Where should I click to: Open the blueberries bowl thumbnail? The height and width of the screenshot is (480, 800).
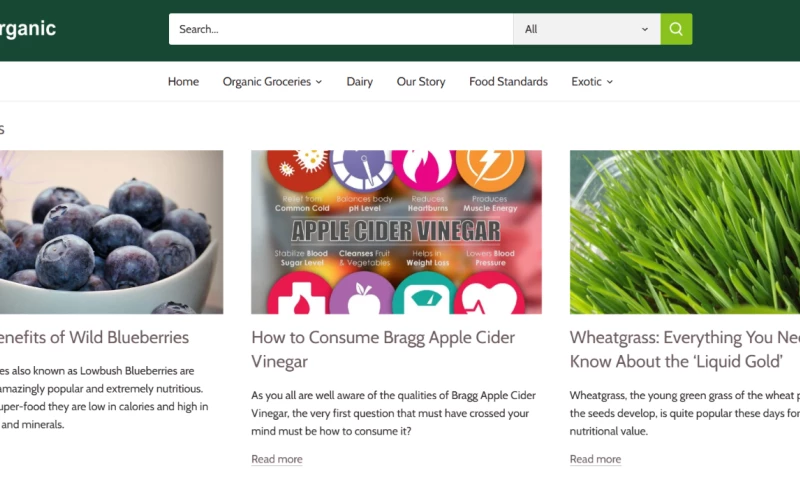point(111,232)
